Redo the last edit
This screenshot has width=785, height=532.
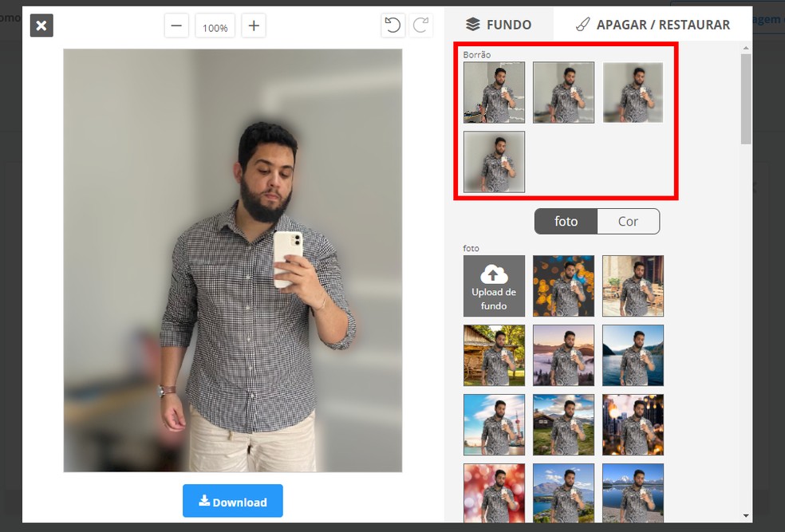421,26
